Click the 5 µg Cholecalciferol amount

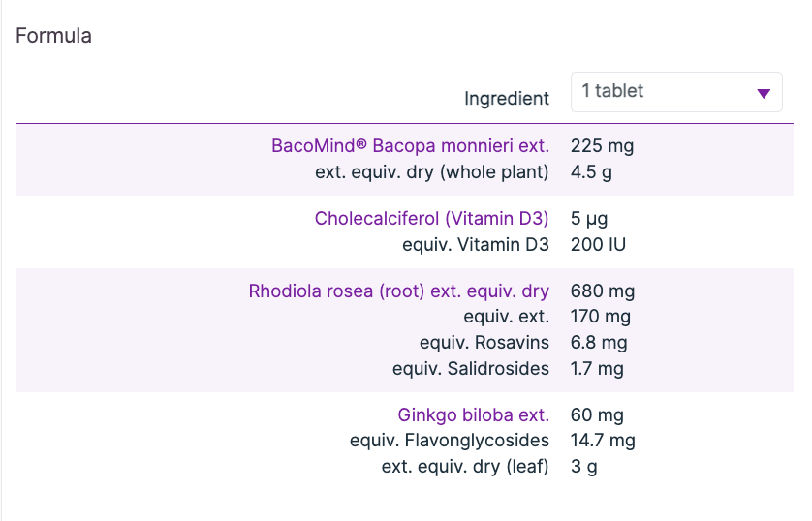(x=589, y=219)
